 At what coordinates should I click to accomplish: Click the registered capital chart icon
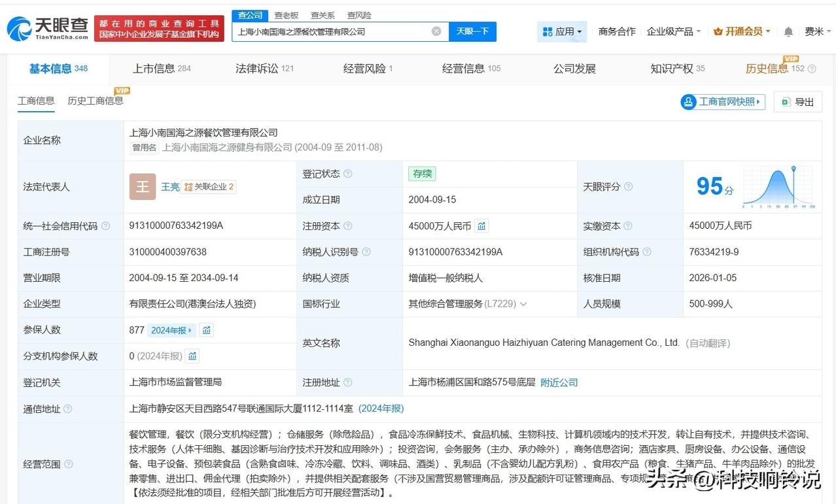tap(481, 226)
